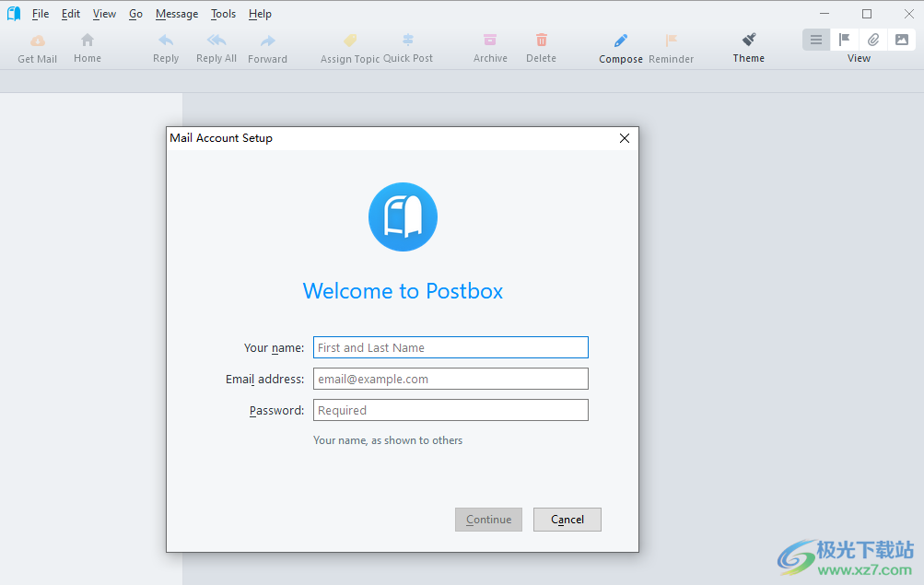
Task: Click the Assign Topic tag icon
Action: (x=350, y=40)
